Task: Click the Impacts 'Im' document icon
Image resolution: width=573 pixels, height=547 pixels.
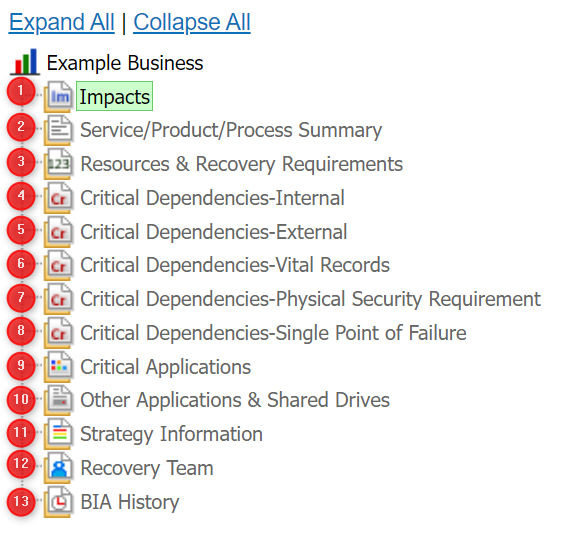Action: click(58, 96)
